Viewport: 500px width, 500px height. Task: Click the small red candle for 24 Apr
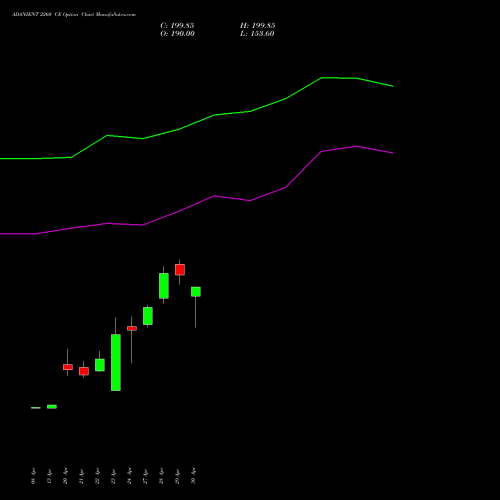pos(132,328)
